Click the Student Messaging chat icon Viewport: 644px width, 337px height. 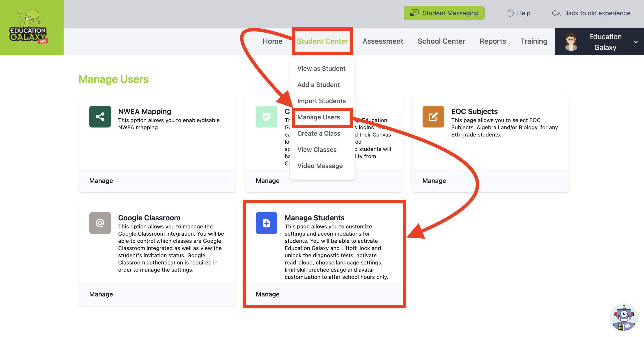point(414,13)
